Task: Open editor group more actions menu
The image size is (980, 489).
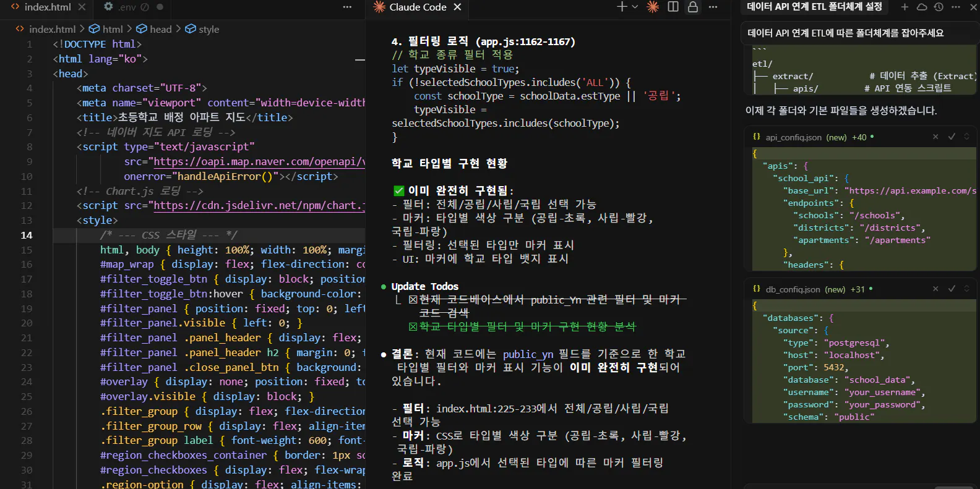Action: click(x=347, y=7)
